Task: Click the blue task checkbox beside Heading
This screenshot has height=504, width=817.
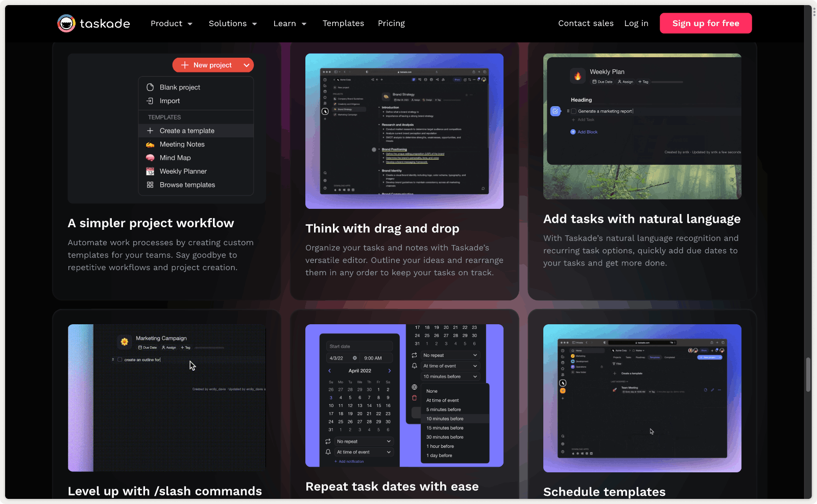Action: coord(556,111)
